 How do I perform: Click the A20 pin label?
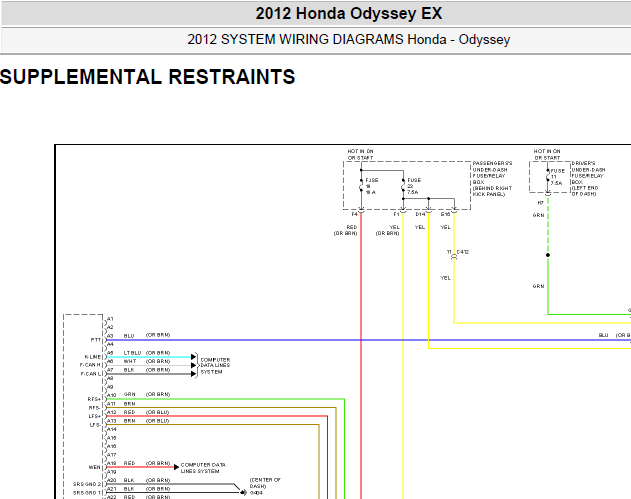pyautogui.click(x=112, y=480)
